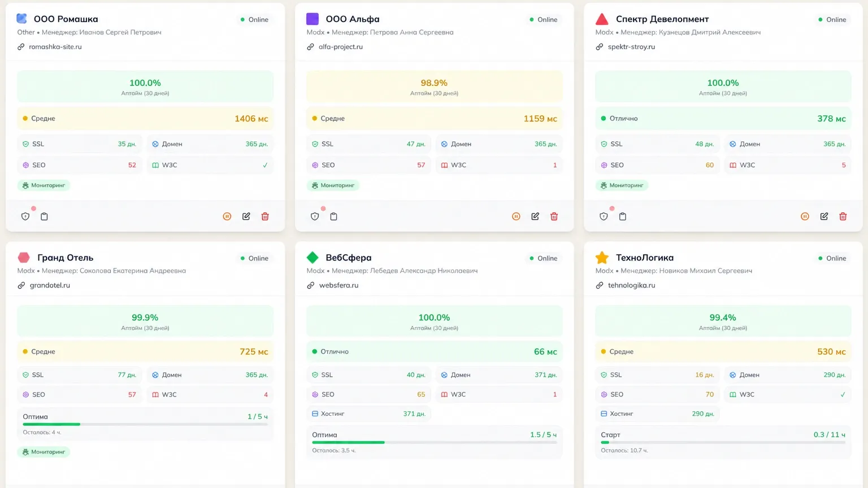
Task: Click Домен 290 дн. cell on ТехноЛогика
Action: pyautogui.click(x=788, y=375)
